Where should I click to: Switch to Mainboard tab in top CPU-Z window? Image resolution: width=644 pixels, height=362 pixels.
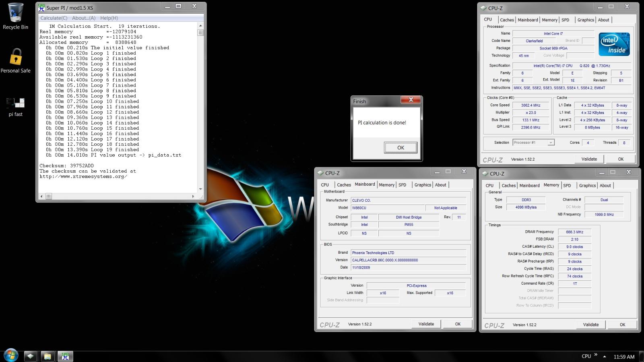pos(528,20)
